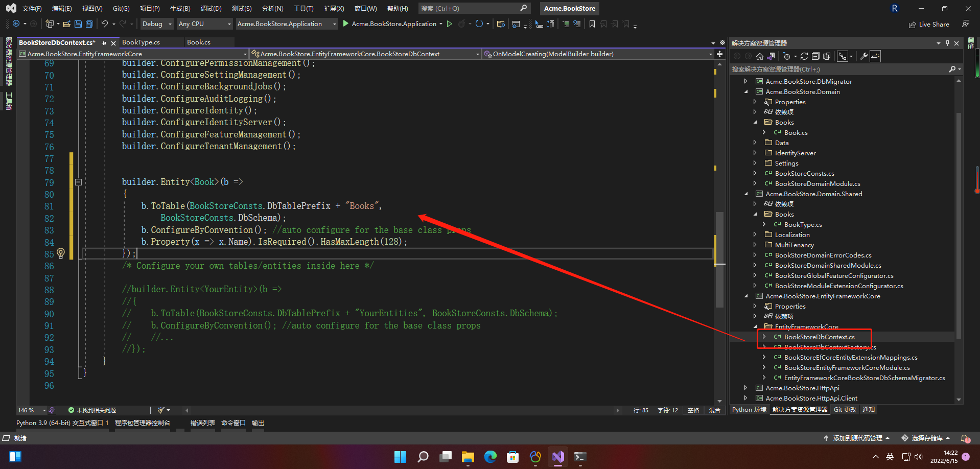Open the OnModelCreating member navigation dropdown
Image resolution: width=980 pixels, height=469 pixels.
(x=598, y=54)
